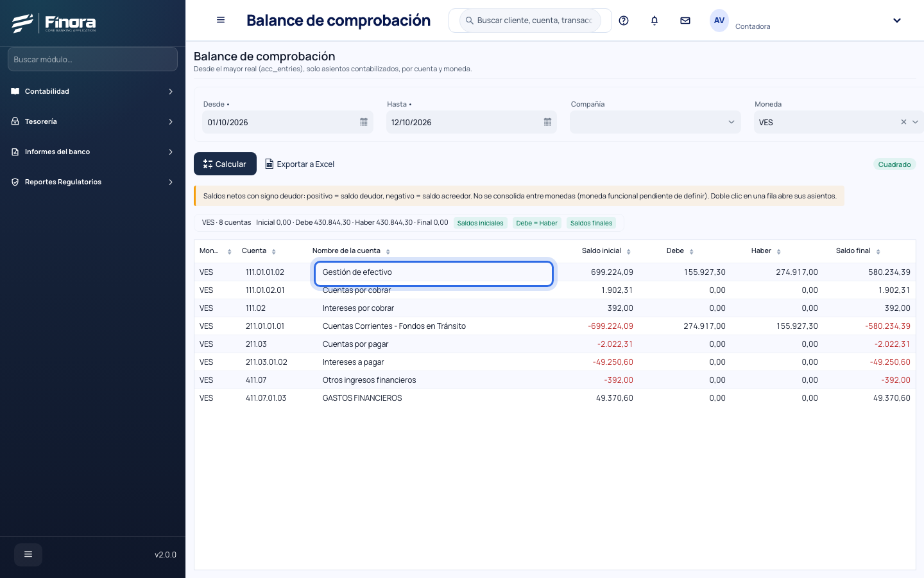Expand the Contabilidad module
The width and height of the screenshot is (924, 578).
click(171, 91)
